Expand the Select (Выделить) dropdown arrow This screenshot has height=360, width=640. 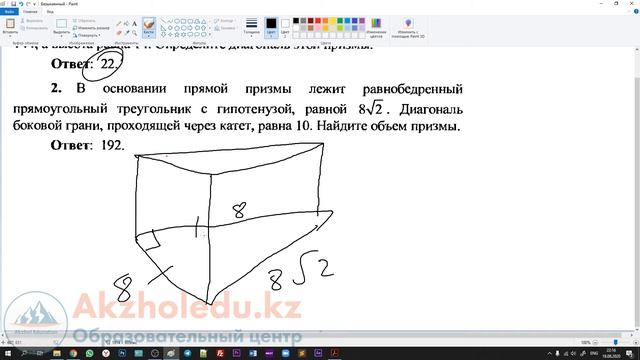pos(62,36)
